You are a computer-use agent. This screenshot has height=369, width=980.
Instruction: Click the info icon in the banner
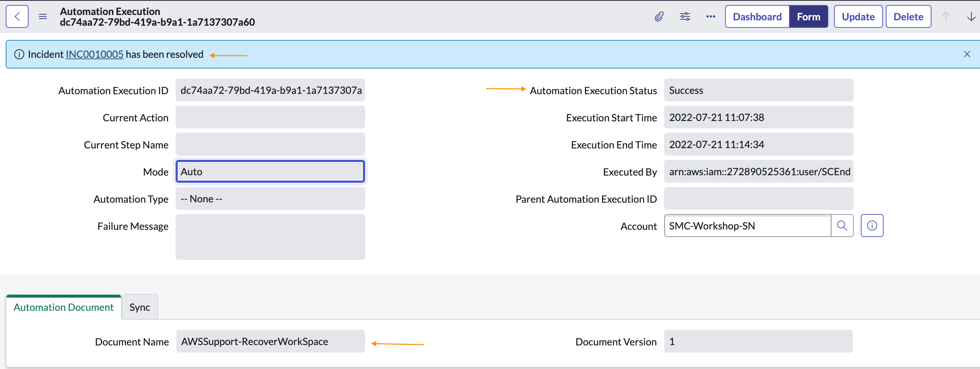[19, 54]
